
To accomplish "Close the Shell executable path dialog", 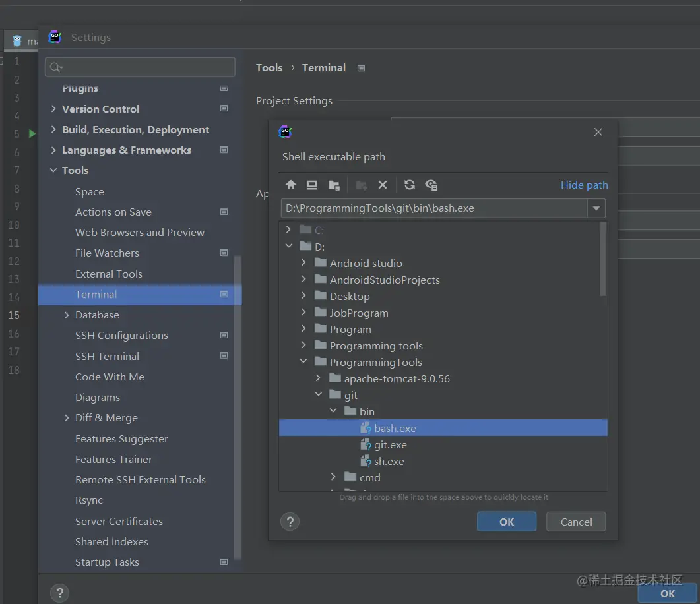I will tap(598, 132).
